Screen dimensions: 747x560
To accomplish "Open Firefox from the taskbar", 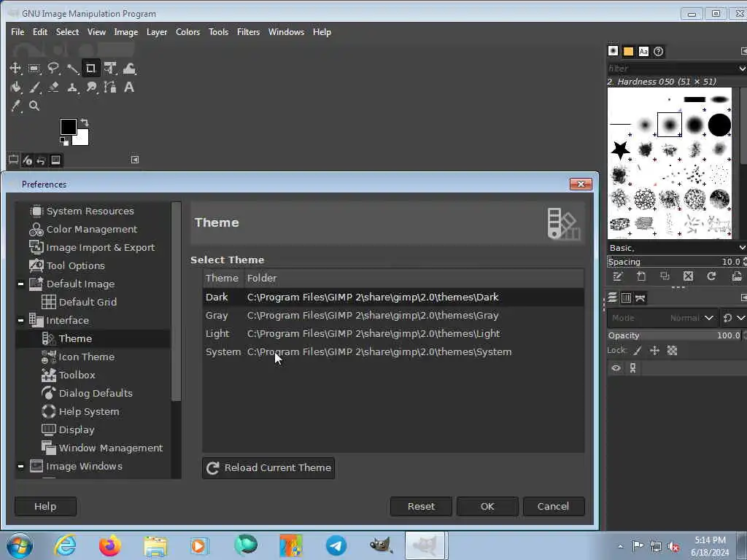I will pos(109,545).
